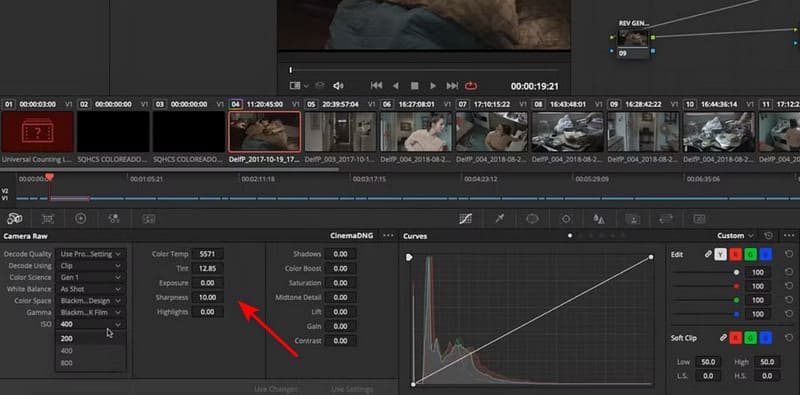Reset all curves with header reset icon

tap(768, 236)
